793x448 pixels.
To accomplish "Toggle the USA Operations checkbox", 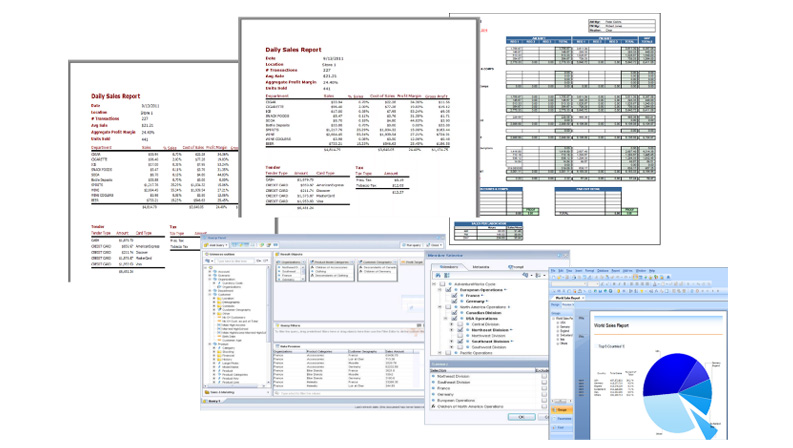I will click(x=454, y=319).
